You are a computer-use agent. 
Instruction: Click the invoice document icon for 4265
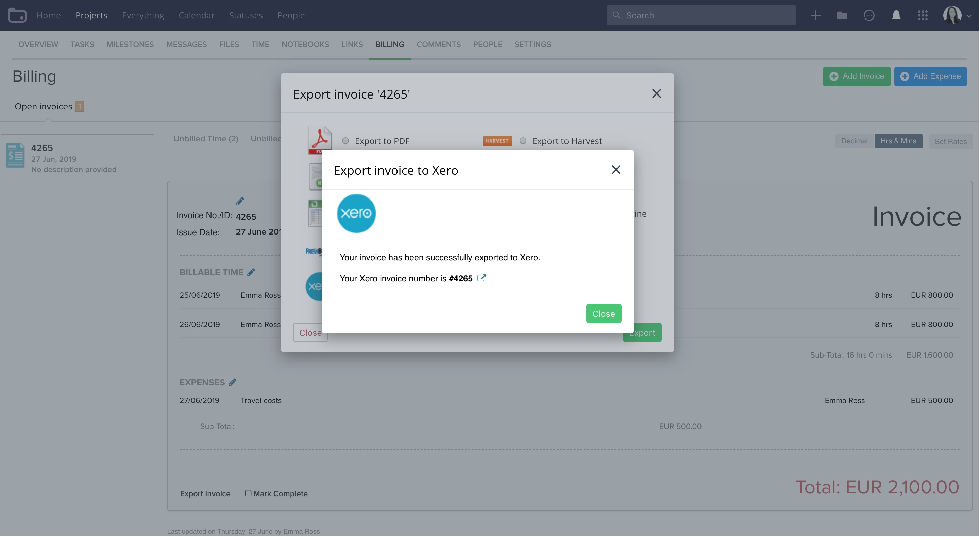coord(15,155)
